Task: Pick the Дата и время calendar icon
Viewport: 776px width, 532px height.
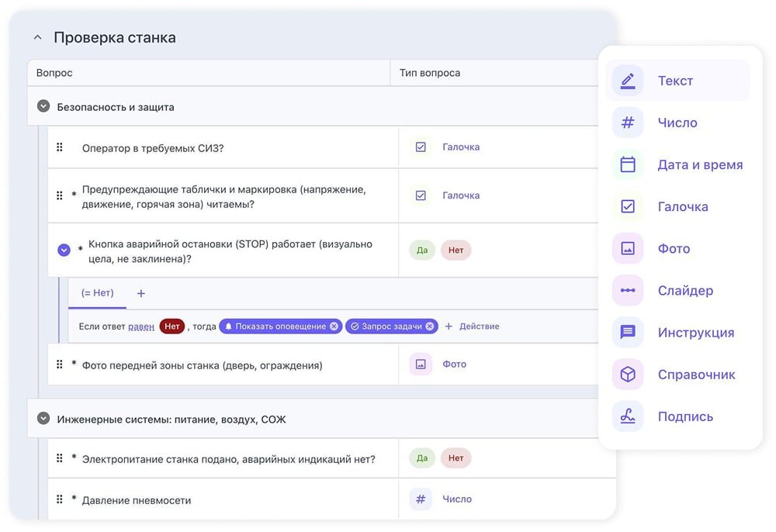Action: tap(628, 164)
